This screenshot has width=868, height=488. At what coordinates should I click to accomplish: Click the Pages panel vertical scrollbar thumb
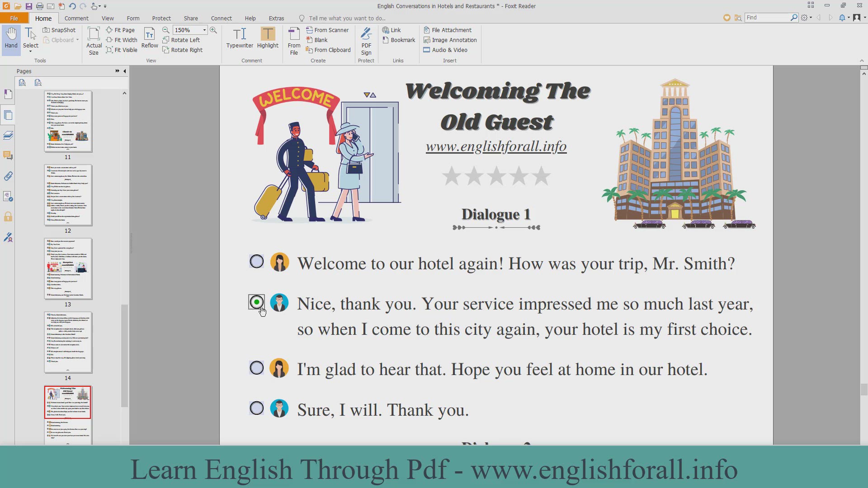(x=125, y=356)
